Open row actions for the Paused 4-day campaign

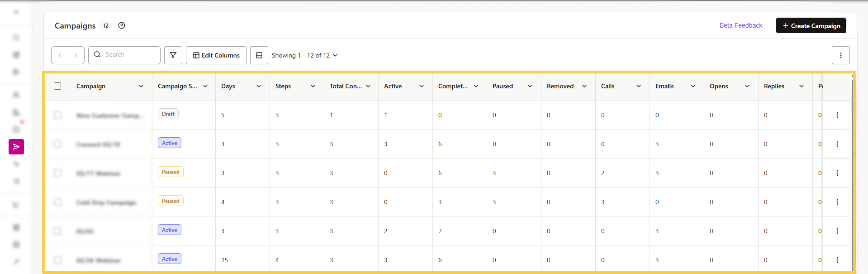837,202
